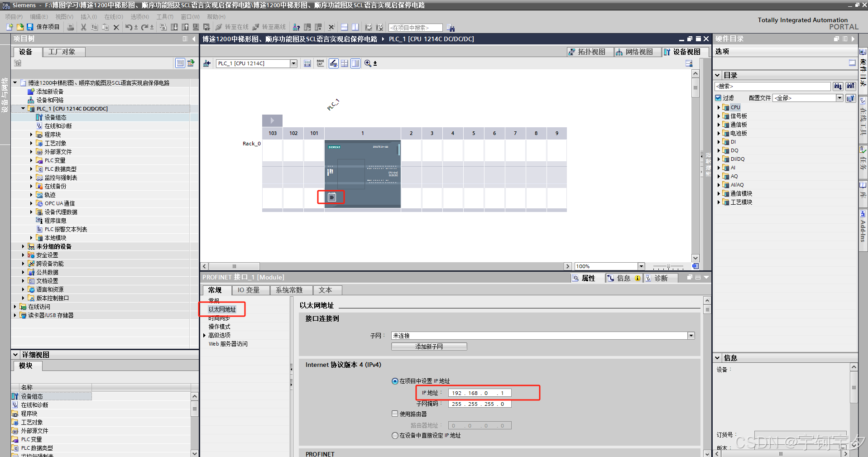Open the 在线(O) menu
This screenshot has width=868, height=457.
(x=114, y=17)
